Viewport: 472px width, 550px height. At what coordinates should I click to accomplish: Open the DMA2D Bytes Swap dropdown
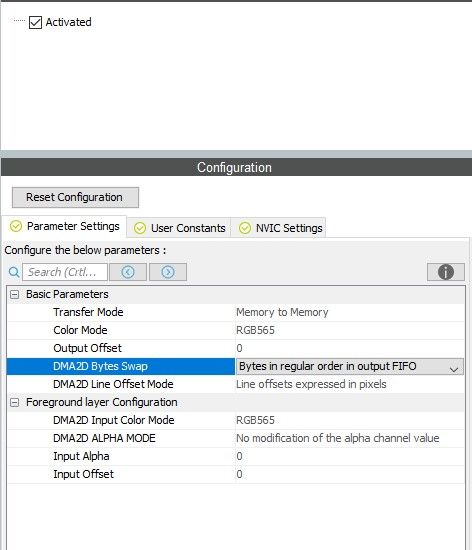coord(350,366)
